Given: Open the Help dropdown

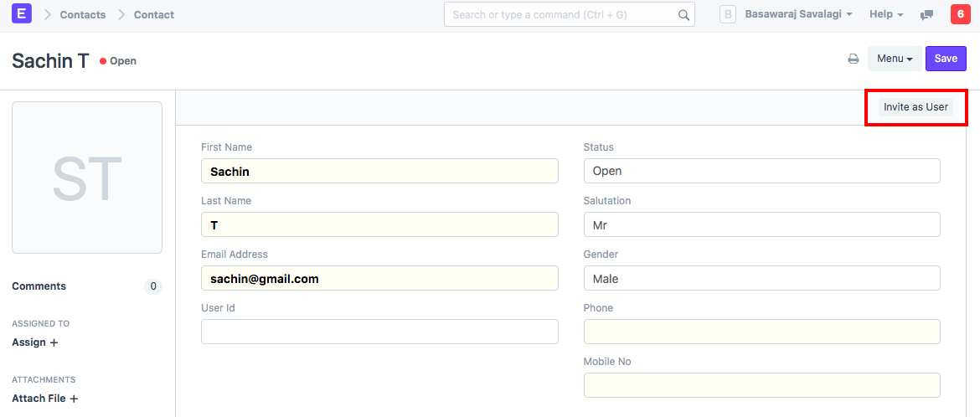Looking at the screenshot, I should [x=886, y=14].
